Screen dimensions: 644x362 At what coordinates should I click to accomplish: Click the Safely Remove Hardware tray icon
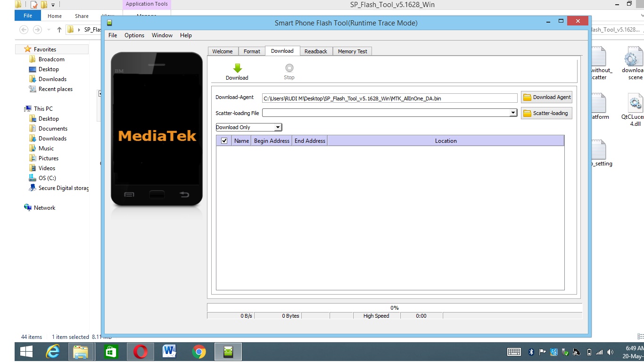click(x=565, y=352)
